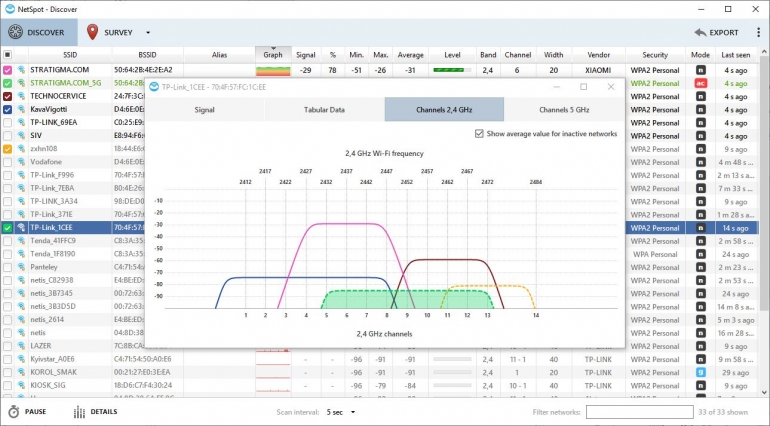
Task: Click the Wi-Fi icon beside LAZER
Action: [x=22, y=346]
